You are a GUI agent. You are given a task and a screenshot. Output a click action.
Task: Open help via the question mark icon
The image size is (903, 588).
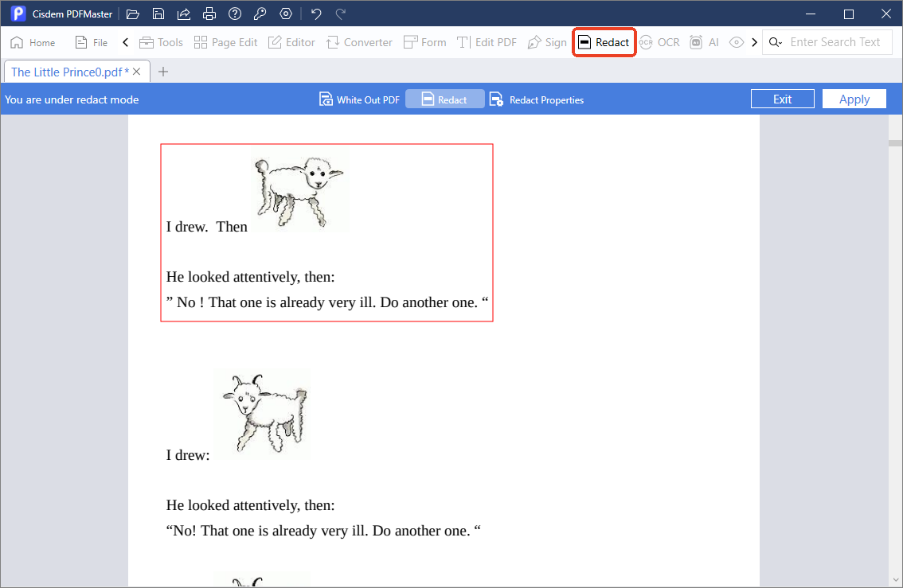(x=234, y=14)
